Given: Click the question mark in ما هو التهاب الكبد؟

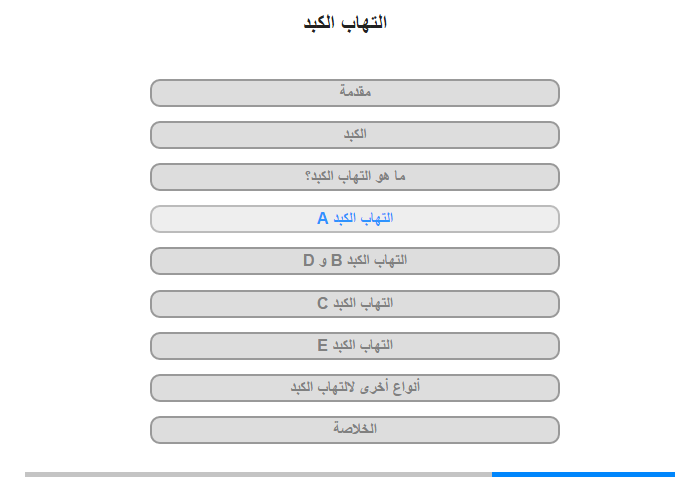Looking at the screenshot, I should point(308,176).
